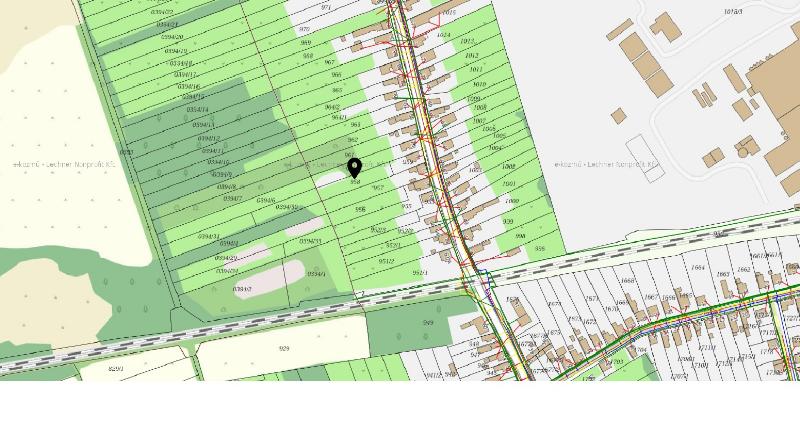The image size is (800, 433).
Task: Select parcel label 1664
Action: 698,267
